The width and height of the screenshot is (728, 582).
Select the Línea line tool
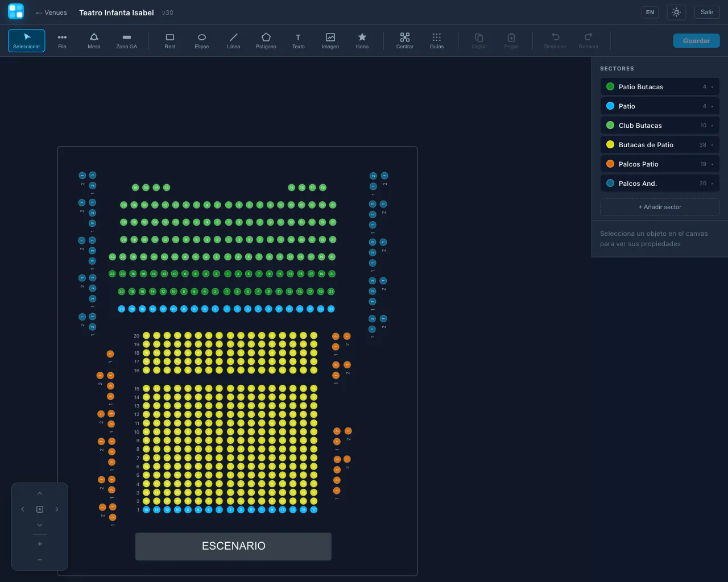(x=234, y=41)
